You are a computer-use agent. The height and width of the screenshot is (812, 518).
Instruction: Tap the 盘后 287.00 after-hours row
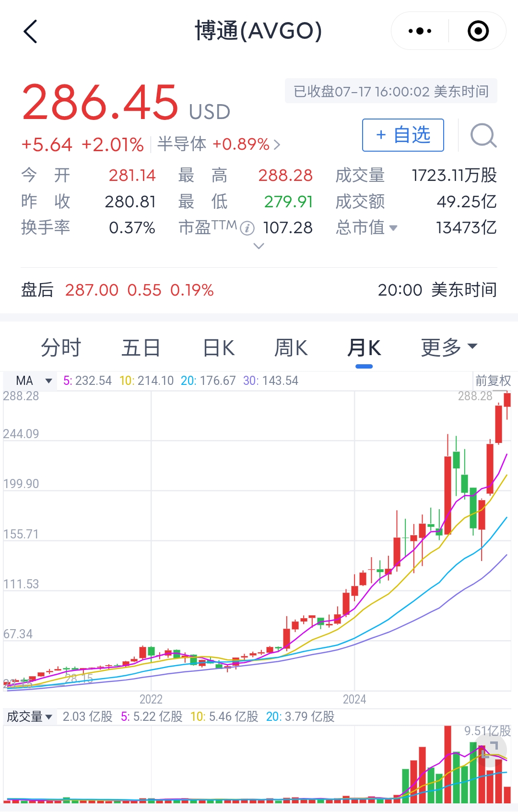coord(259,290)
